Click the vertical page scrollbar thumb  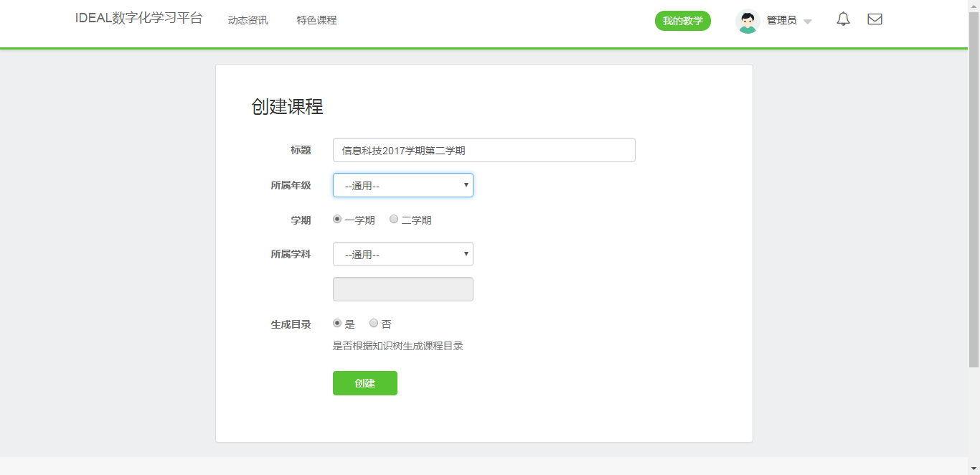click(x=974, y=187)
